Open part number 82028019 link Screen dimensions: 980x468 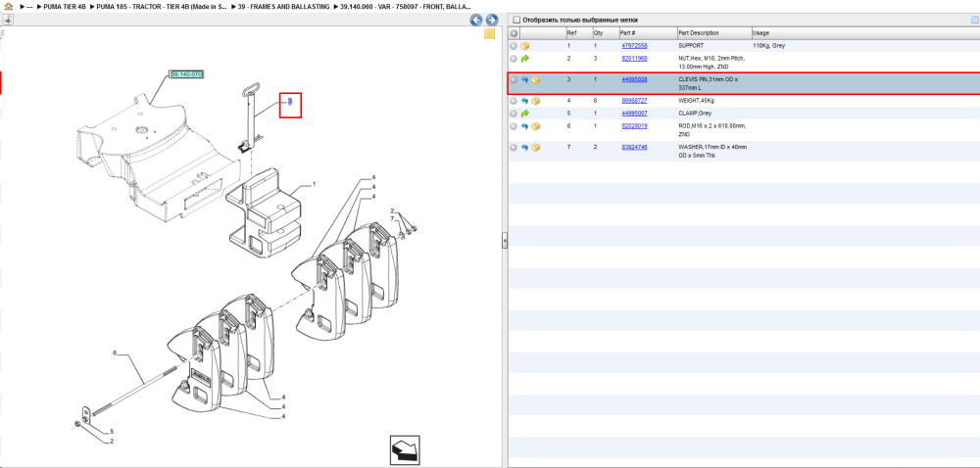click(x=634, y=126)
